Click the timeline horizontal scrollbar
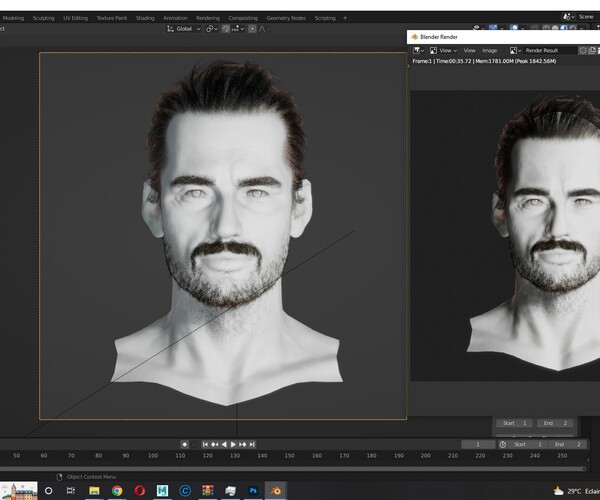The image size is (600, 500). click(293, 468)
